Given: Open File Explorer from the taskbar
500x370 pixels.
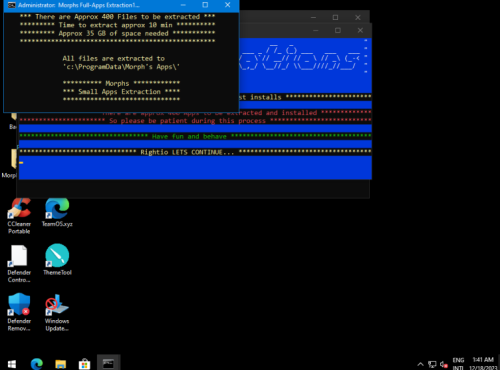Looking at the screenshot, I should (61, 364).
